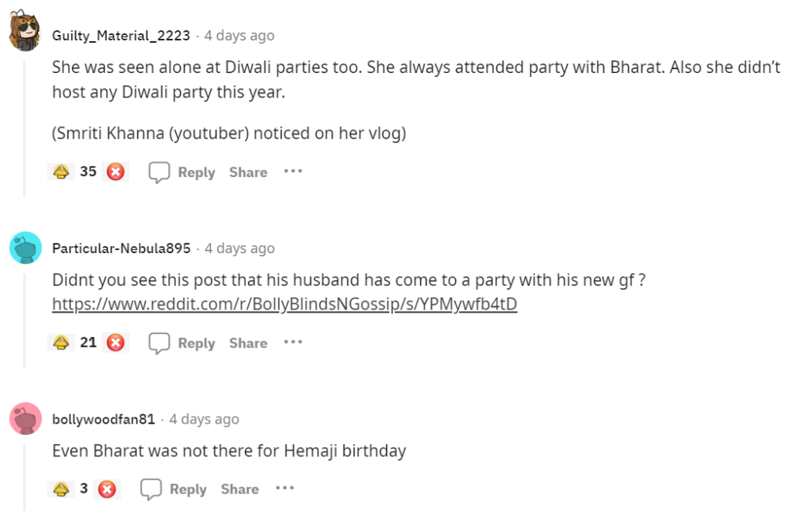The height and width of the screenshot is (511, 812).
Task: Share Particular-Nebula895's comment
Action: (248, 343)
